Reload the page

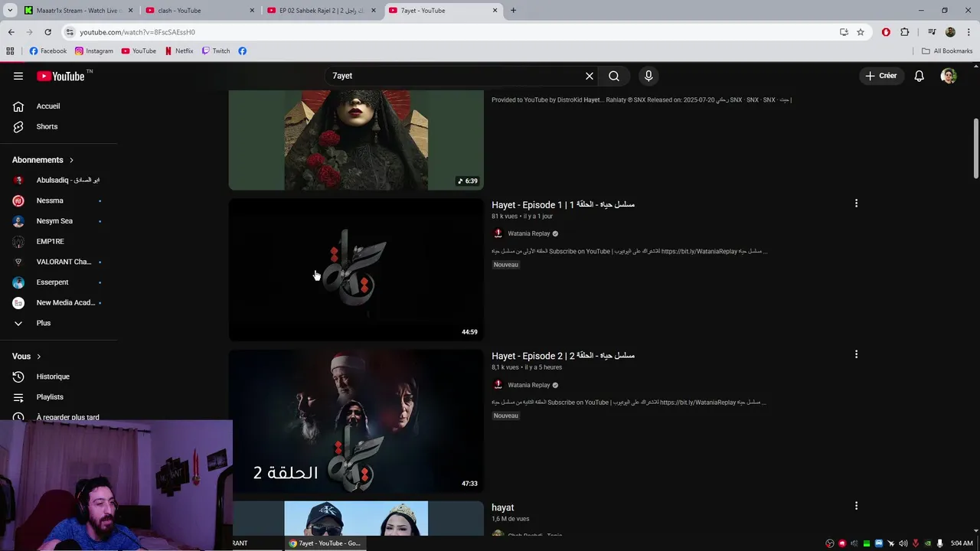coord(47,32)
